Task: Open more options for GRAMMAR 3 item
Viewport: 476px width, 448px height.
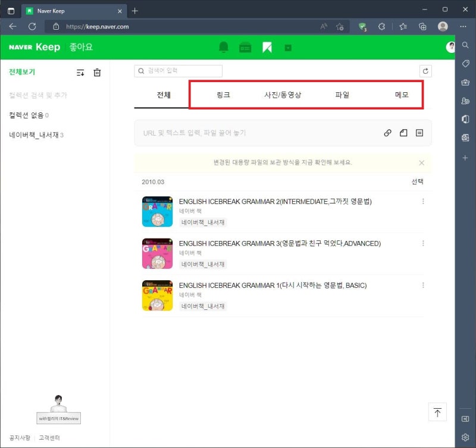Action: [423, 243]
